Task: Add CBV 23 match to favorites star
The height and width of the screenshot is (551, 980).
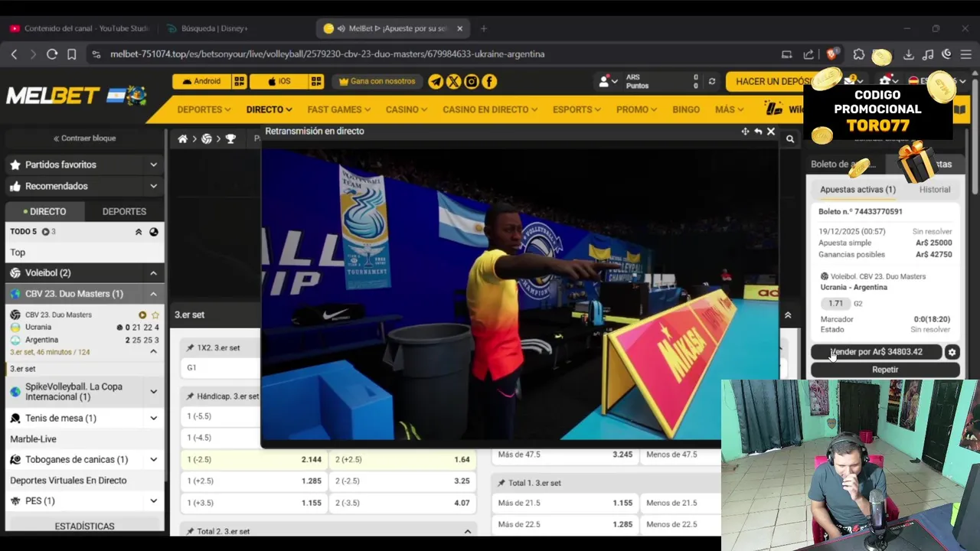Action: (155, 315)
